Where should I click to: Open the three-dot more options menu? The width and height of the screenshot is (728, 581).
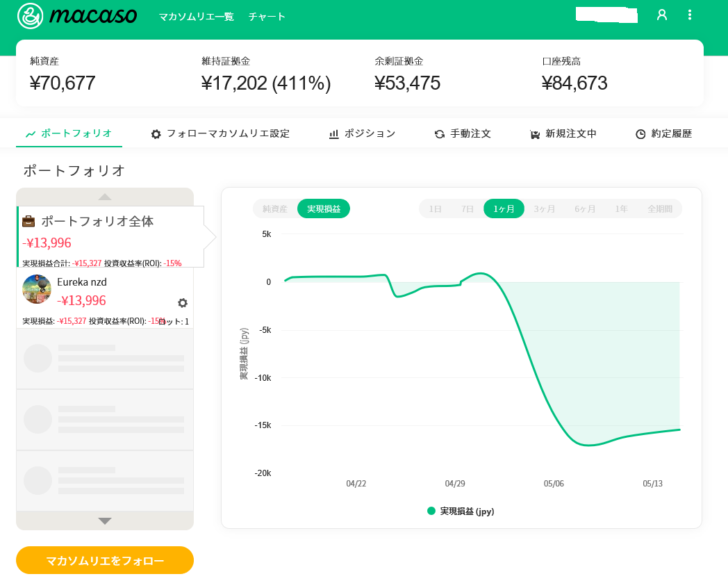tap(689, 15)
